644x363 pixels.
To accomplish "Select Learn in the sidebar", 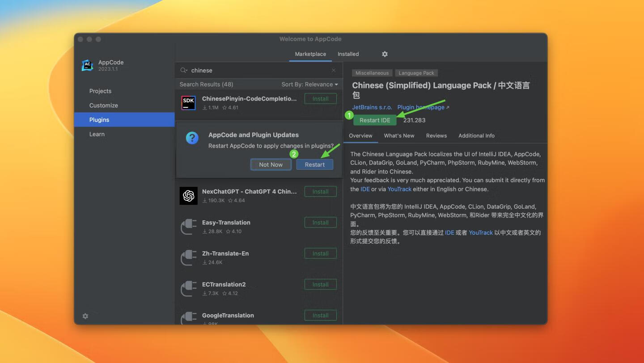I will coord(124,134).
